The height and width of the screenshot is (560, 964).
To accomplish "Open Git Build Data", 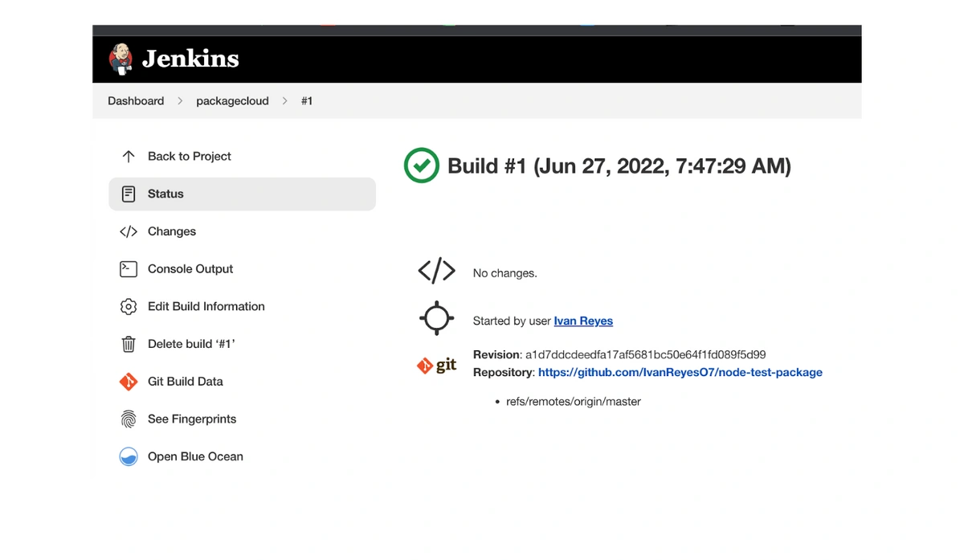I will click(186, 381).
